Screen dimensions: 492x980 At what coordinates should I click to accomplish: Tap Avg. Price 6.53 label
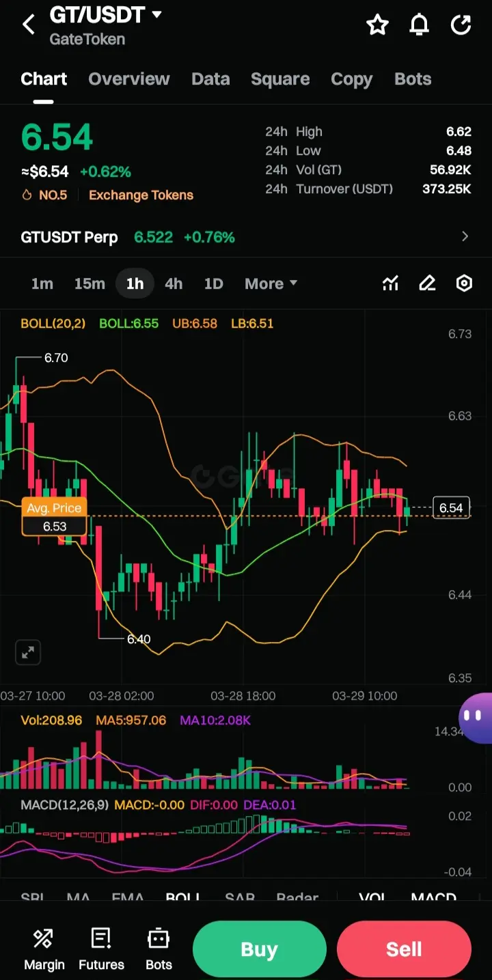55,517
